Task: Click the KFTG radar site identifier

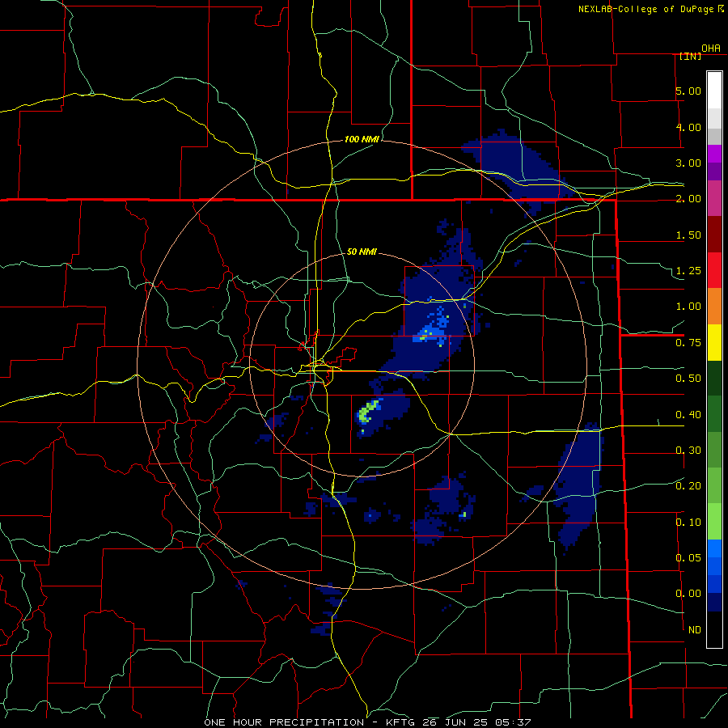Action: point(402,722)
